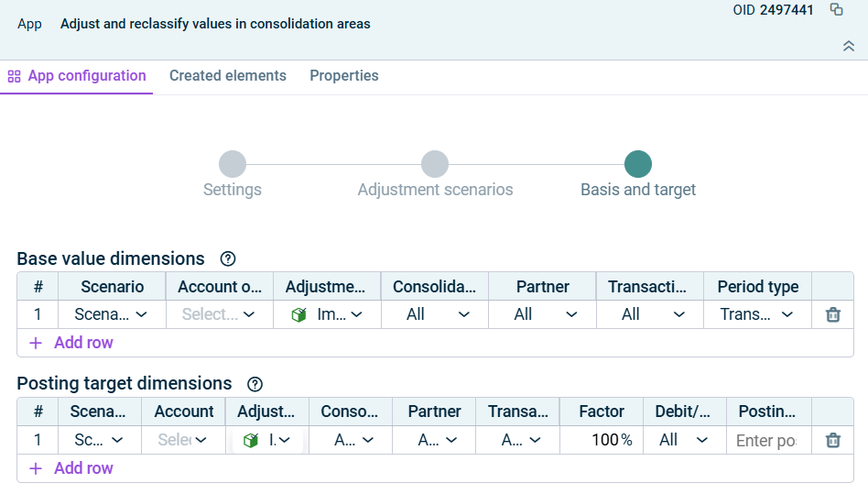This screenshot has height=494, width=868.
Task: Delete the posting target dimensions row
Action: [832, 440]
